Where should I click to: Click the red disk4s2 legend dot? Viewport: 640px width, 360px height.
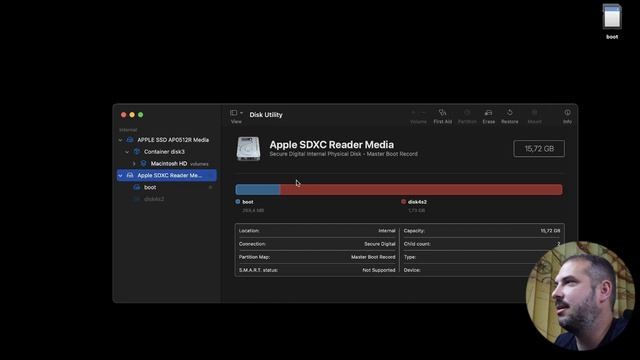[x=403, y=202]
